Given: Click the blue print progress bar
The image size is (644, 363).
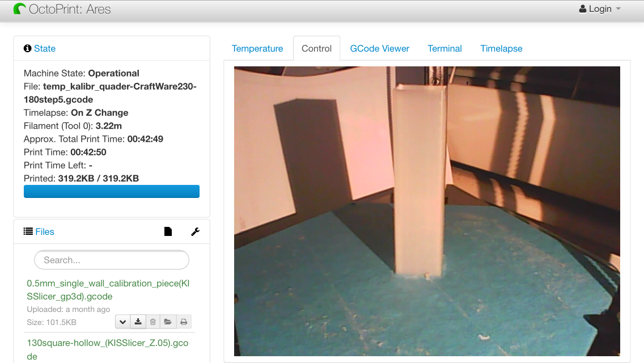Looking at the screenshot, I should tap(112, 192).
